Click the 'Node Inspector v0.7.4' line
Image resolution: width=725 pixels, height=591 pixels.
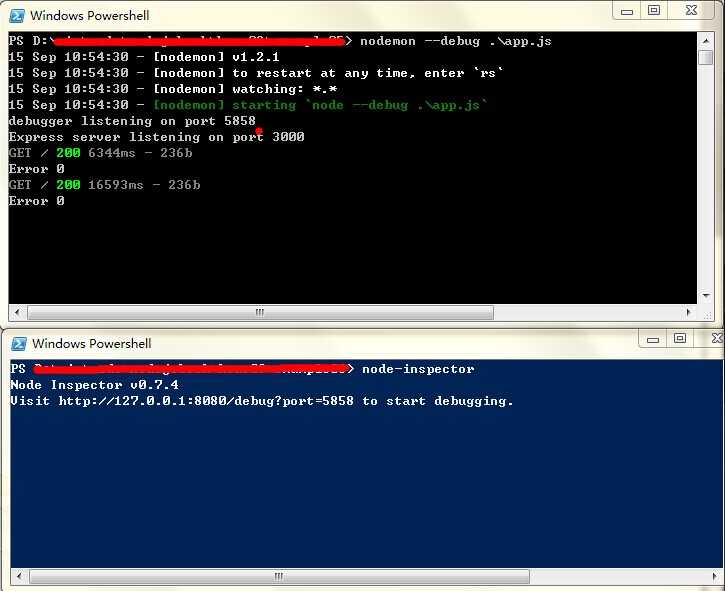coord(94,385)
